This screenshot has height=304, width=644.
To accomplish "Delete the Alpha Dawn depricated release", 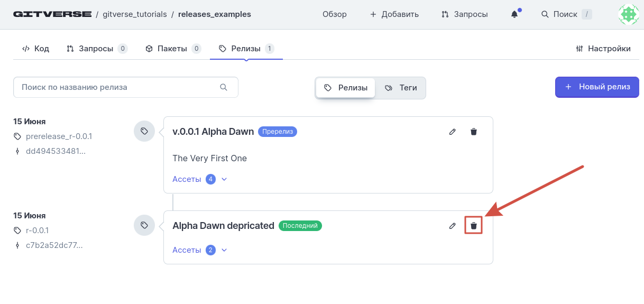I will [474, 226].
